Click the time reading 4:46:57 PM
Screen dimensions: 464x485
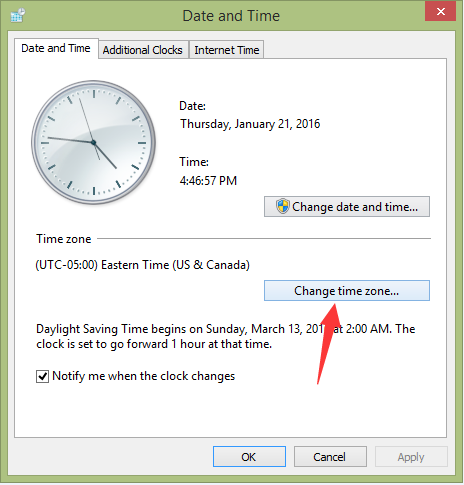208,181
